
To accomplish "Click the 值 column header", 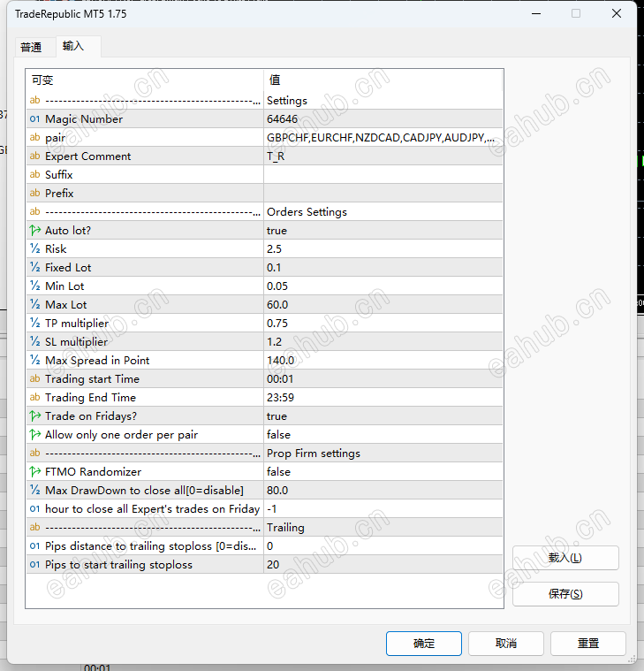I will pos(383,80).
